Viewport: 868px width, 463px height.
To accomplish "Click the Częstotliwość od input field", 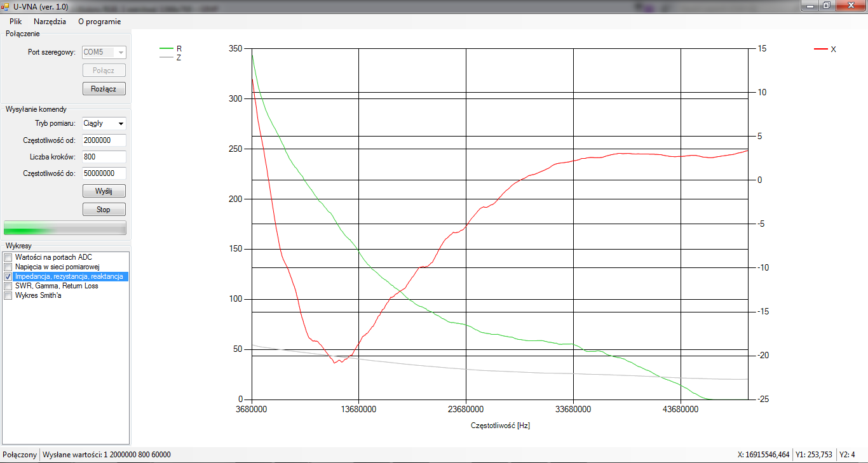I will [104, 140].
